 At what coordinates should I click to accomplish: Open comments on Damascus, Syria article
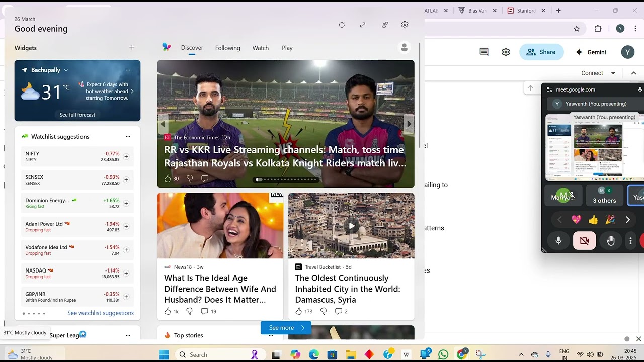[339, 311]
